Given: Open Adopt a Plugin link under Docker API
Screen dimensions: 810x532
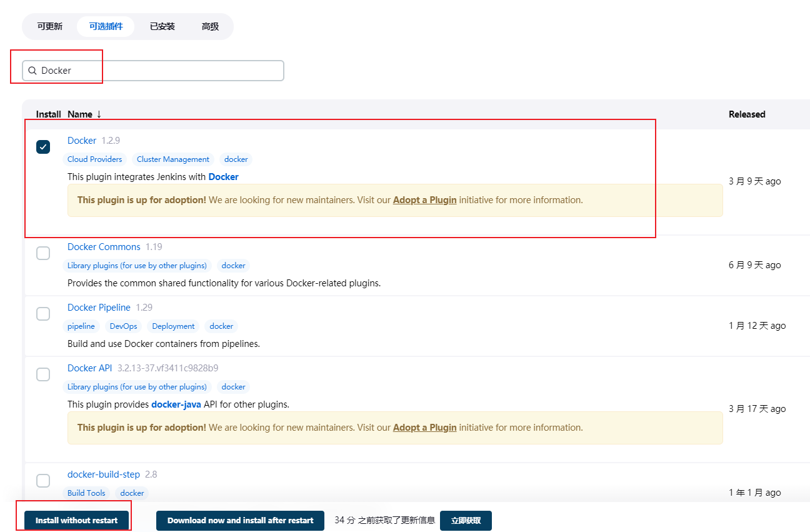Looking at the screenshot, I should [x=425, y=428].
